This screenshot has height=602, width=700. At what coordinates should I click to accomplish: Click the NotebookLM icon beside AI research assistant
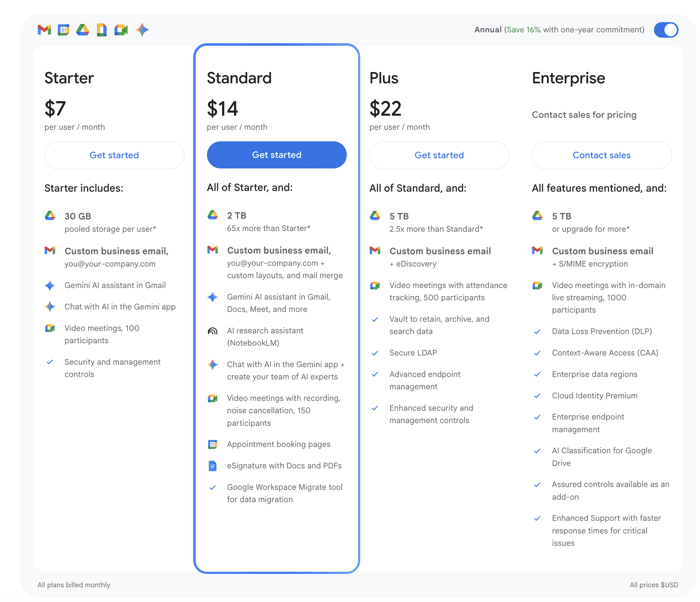[213, 331]
